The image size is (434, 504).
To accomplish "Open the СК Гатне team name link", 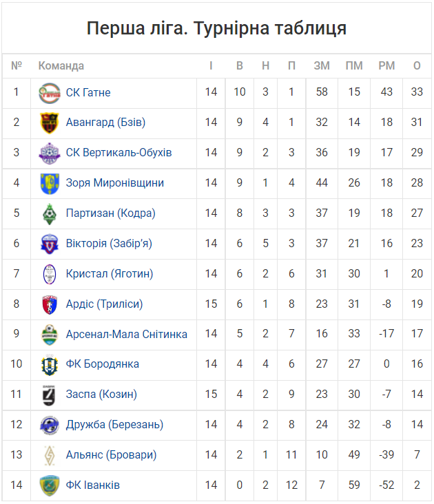I will (88, 92).
